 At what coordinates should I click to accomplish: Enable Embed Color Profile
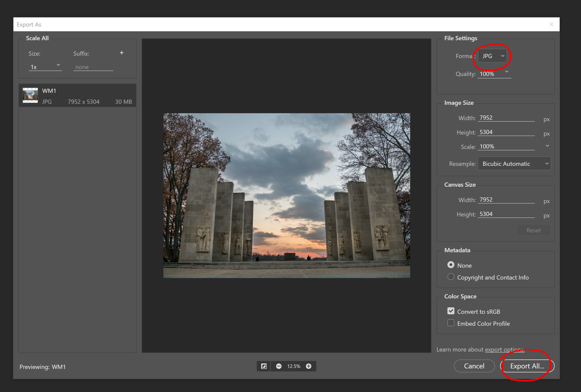point(450,323)
